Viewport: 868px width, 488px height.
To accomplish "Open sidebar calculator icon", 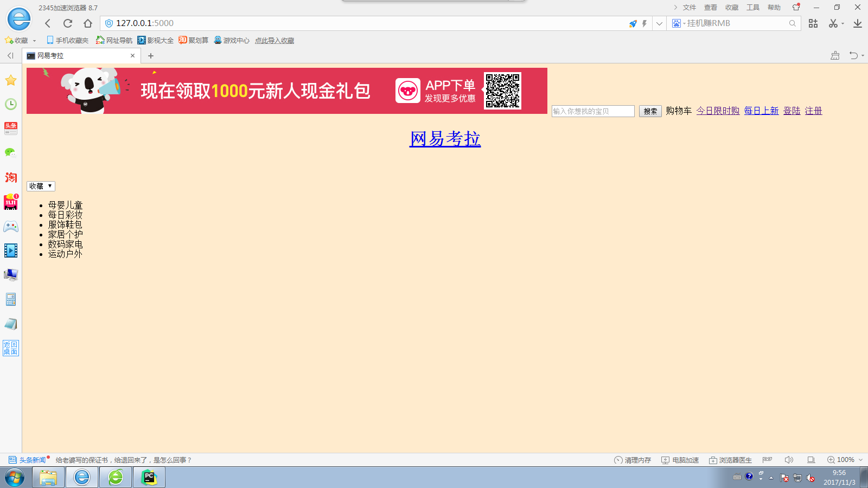I will [11, 299].
